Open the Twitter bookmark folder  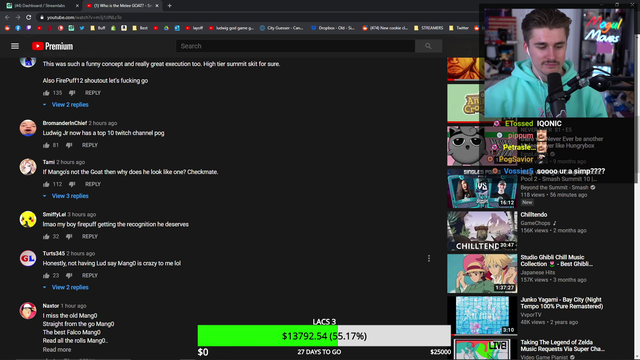[x=459, y=28]
